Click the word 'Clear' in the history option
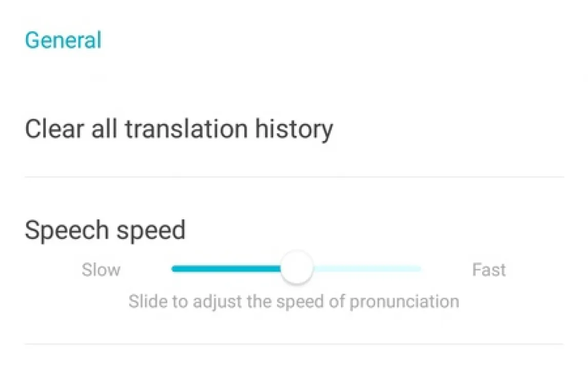 tap(54, 129)
